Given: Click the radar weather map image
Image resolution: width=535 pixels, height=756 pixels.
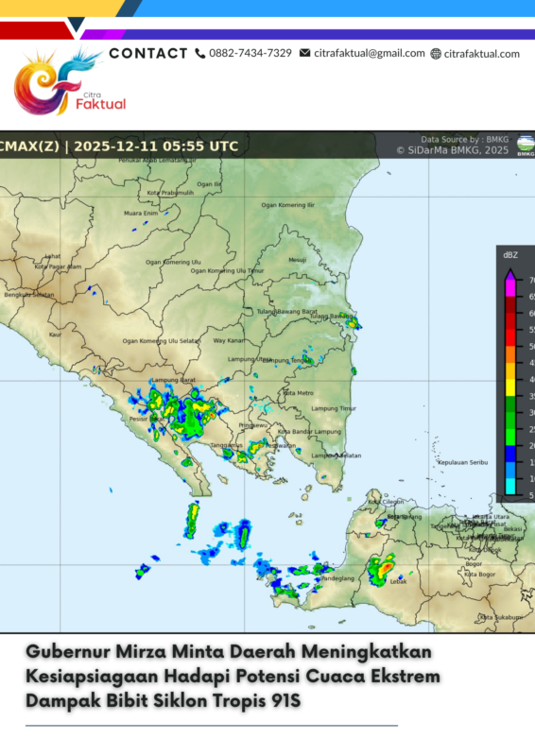Looking at the screenshot, I should 267,382.
